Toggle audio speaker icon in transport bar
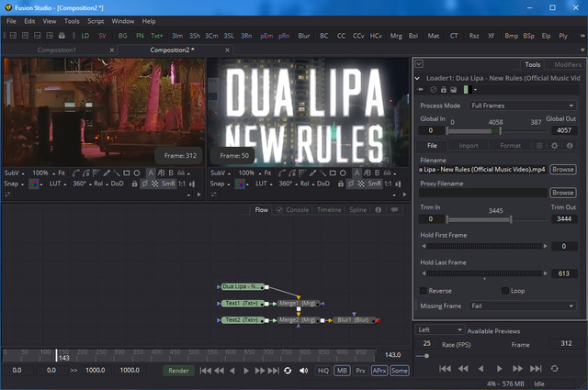588x390 pixels. coord(304,371)
